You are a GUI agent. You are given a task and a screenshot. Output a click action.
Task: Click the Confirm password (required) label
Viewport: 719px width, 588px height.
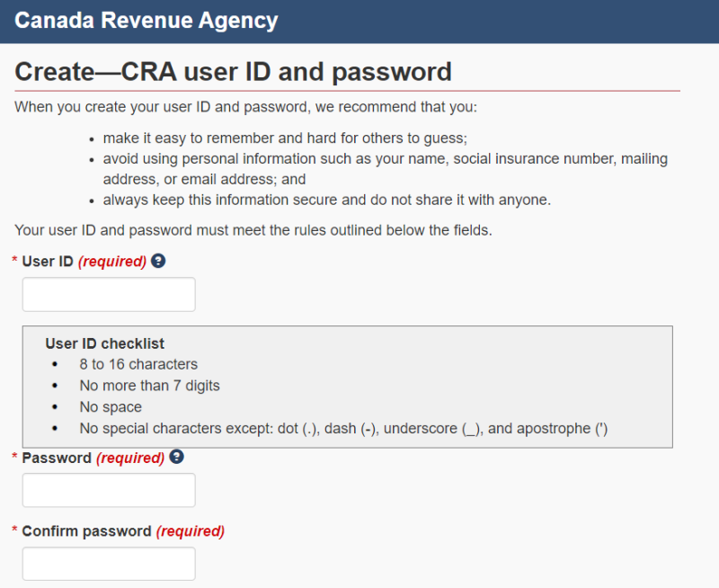[x=123, y=531]
